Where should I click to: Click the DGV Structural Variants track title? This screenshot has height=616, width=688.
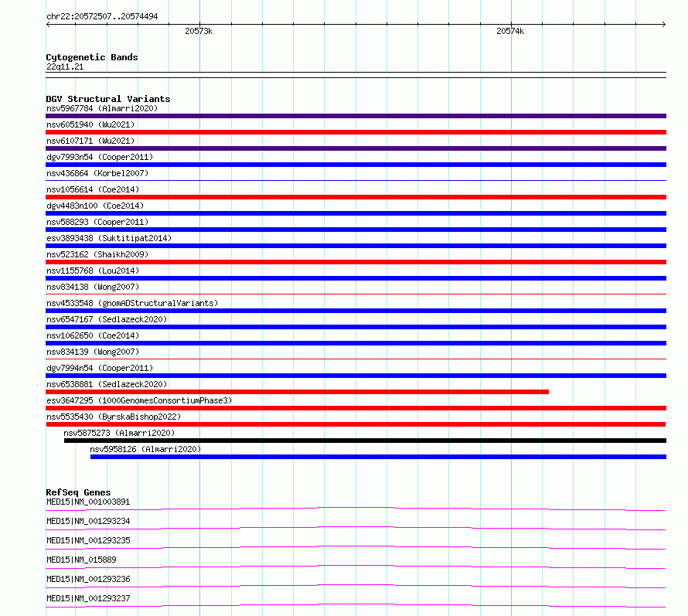click(108, 99)
